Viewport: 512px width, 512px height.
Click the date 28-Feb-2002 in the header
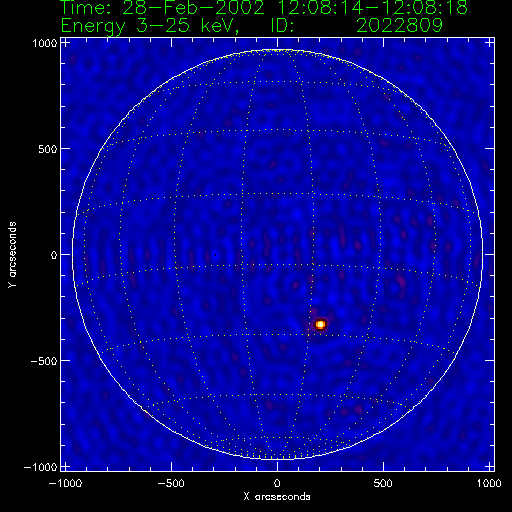193,8
